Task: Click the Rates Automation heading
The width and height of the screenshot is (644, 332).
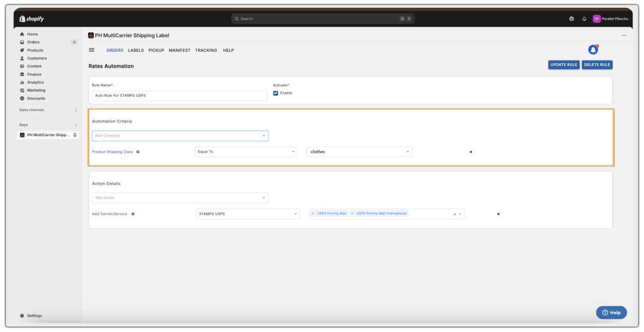Action: point(111,66)
